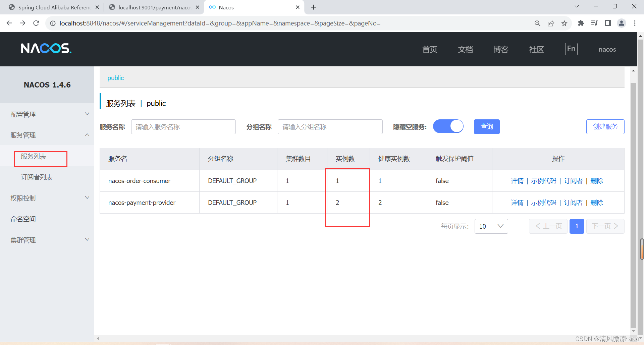Reload the page with the refresh icon

click(36, 23)
